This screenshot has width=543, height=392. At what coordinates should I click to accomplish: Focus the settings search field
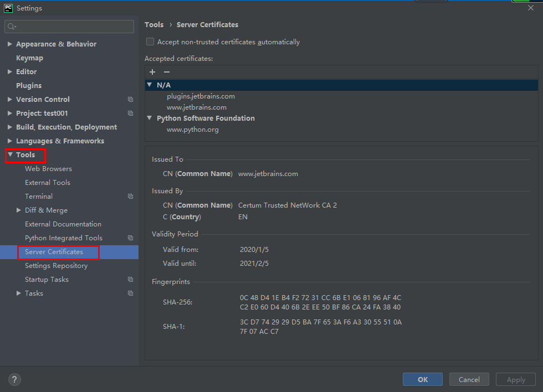(69, 27)
